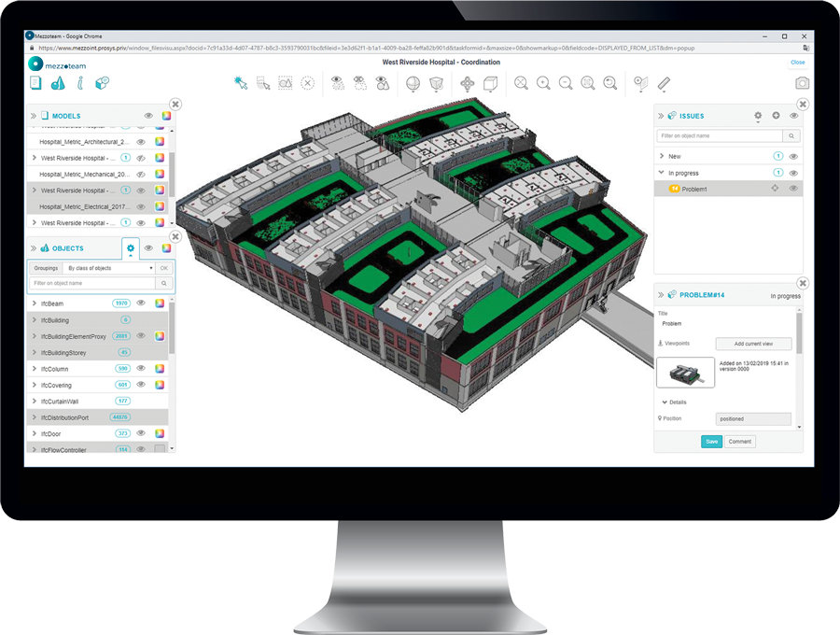Open the Groupings dropdown By class of objects
The image size is (840, 635).
(110, 268)
